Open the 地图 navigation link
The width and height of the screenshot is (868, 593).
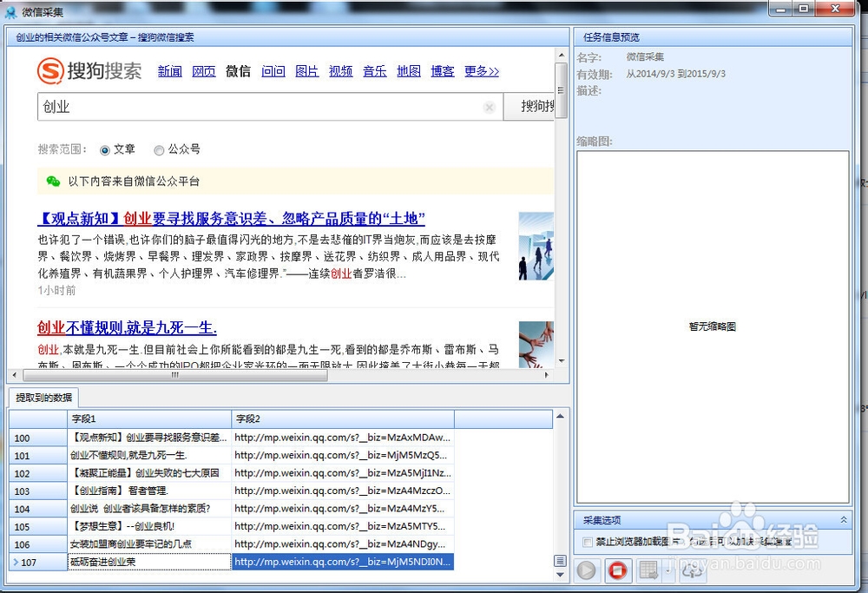click(x=409, y=71)
